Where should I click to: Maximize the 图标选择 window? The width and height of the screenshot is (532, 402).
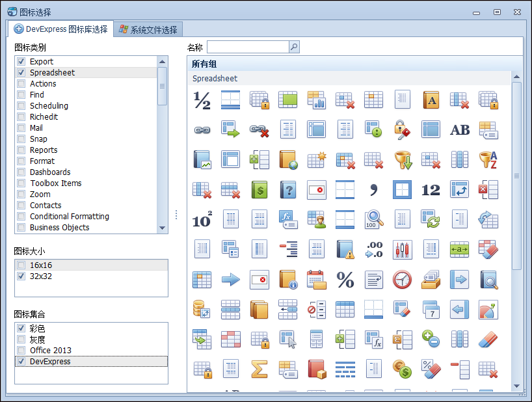tap(497, 12)
